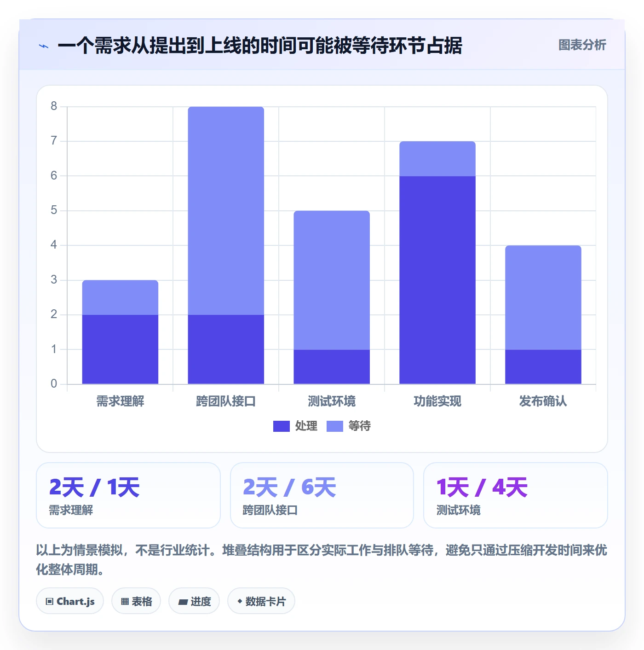Click the lightning bolt icon beside the title
This screenshot has height=650, width=644.
click(44, 46)
